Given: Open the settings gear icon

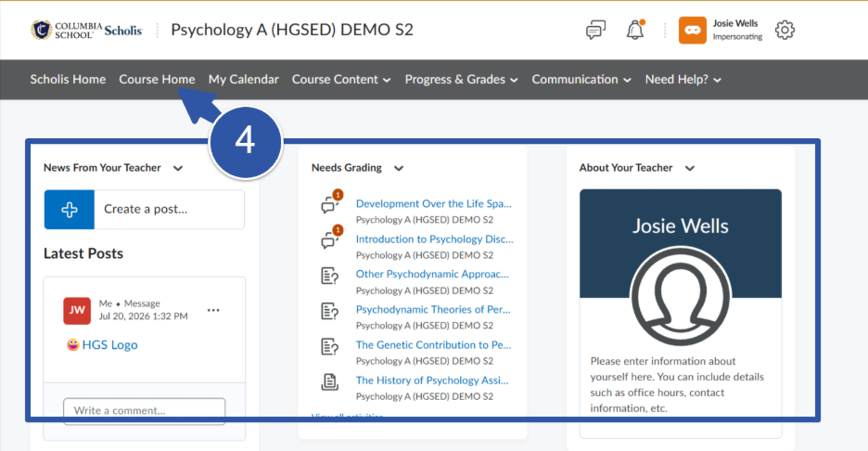Looking at the screenshot, I should [785, 30].
